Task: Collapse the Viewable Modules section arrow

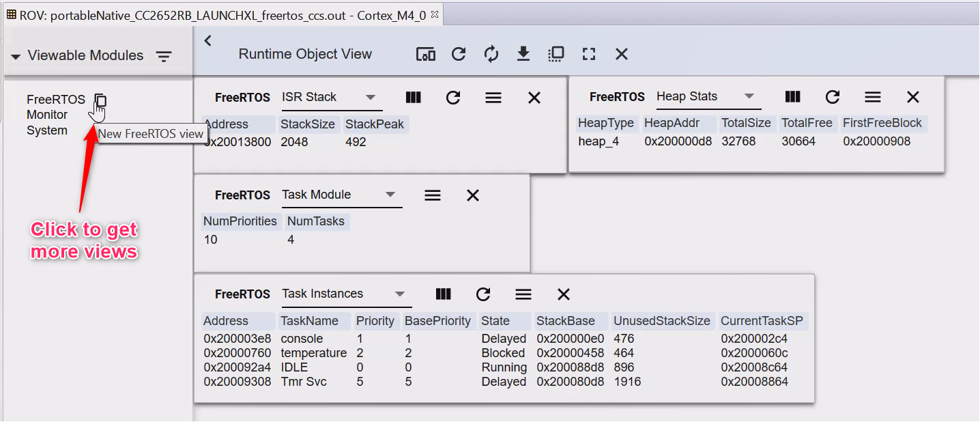Action: [16, 57]
